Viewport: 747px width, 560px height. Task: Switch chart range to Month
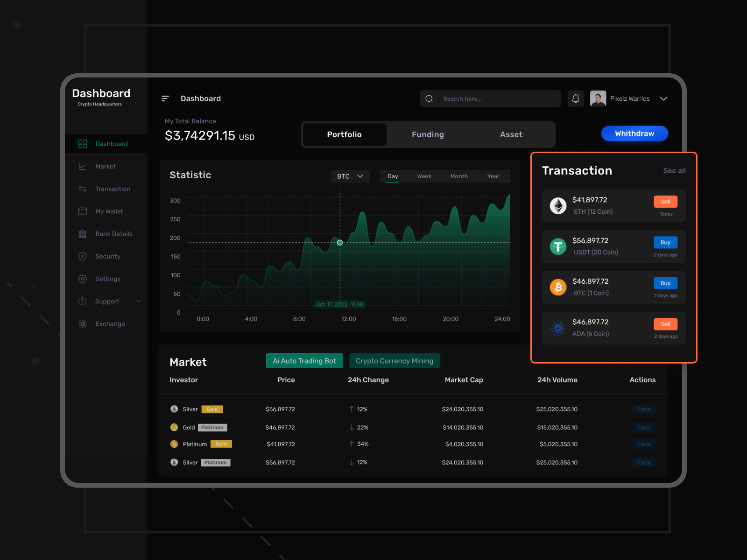[x=459, y=176]
